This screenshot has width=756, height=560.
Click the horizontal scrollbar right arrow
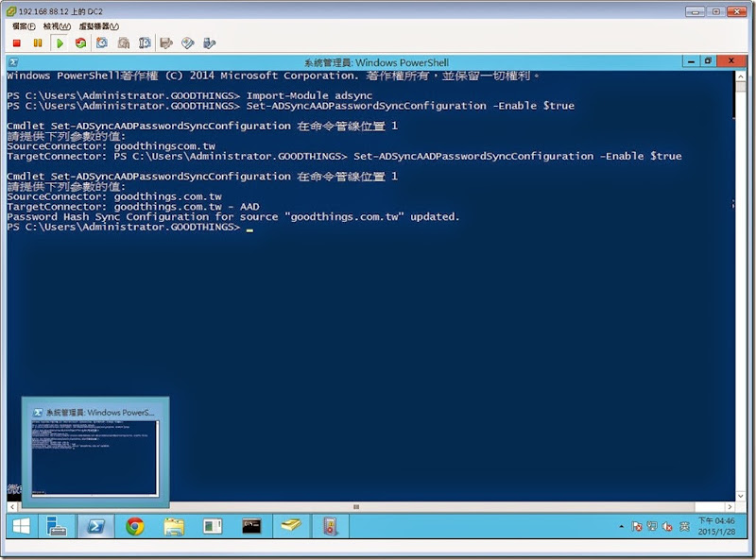(730, 507)
